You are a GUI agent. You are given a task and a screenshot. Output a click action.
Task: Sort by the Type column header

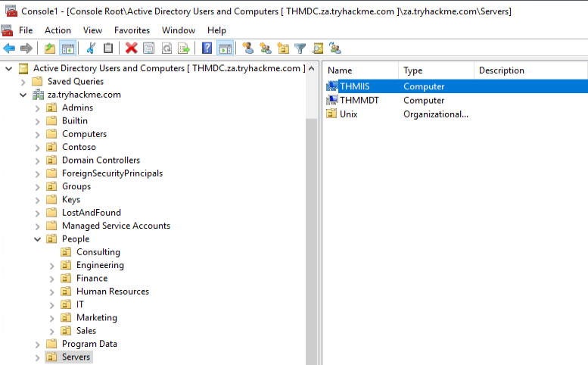pyautogui.click(x=434, y=70)
